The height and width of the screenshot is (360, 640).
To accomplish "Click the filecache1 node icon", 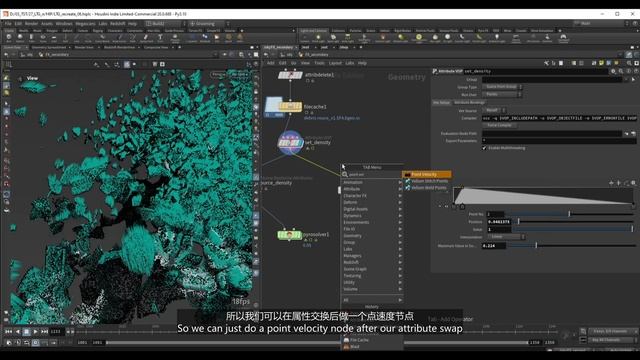I will 290,107.
